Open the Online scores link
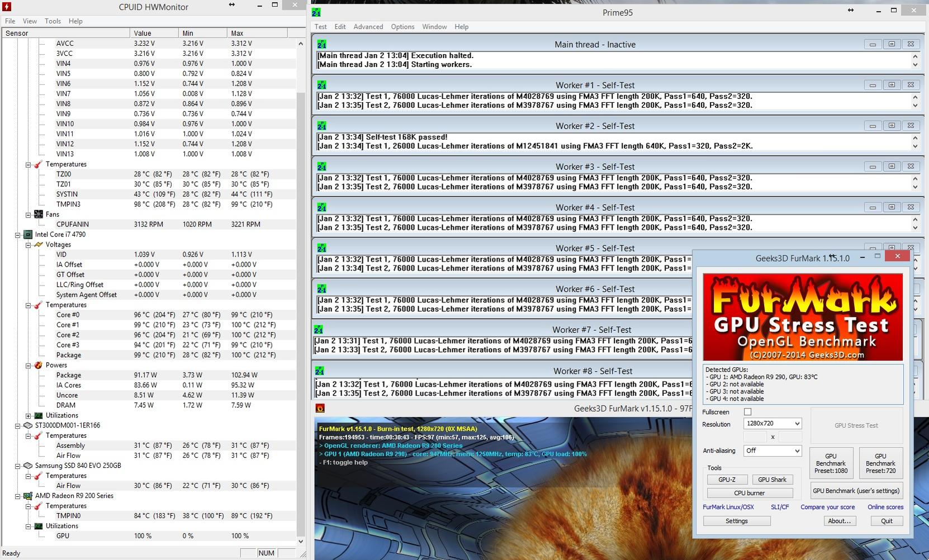Screen dimensions: 929x560 [x=885, y=507]
